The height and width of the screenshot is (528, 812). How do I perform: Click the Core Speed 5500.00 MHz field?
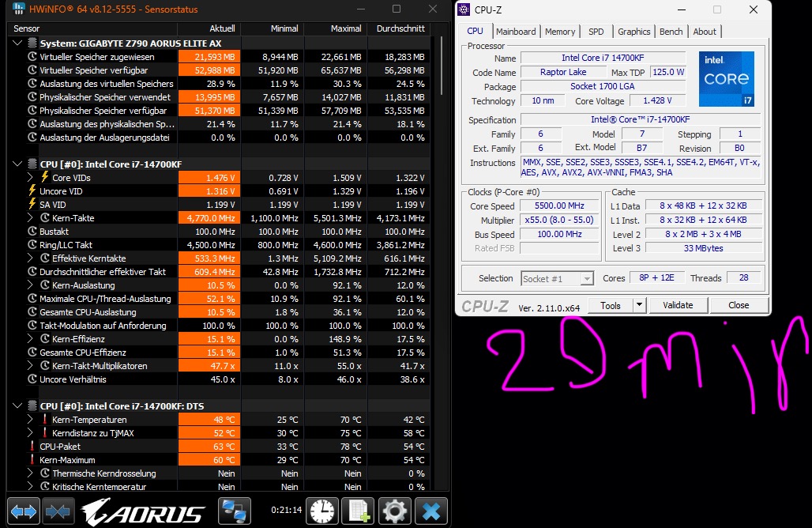560,206
